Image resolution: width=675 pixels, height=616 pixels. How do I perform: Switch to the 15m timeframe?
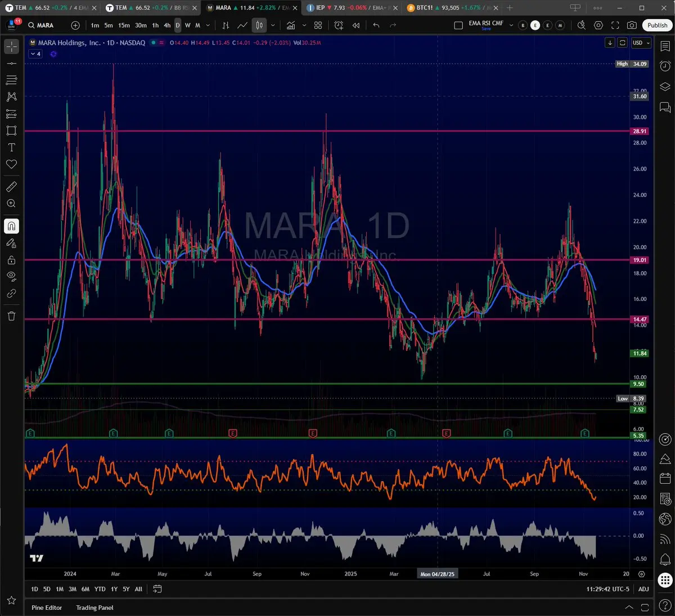(x=124, y=25)
